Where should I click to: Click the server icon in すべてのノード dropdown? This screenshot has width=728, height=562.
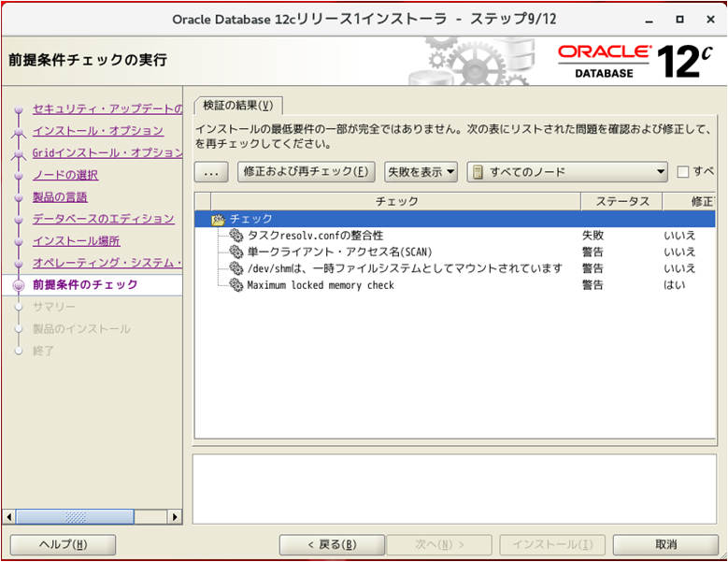click(x=478, y=172)
